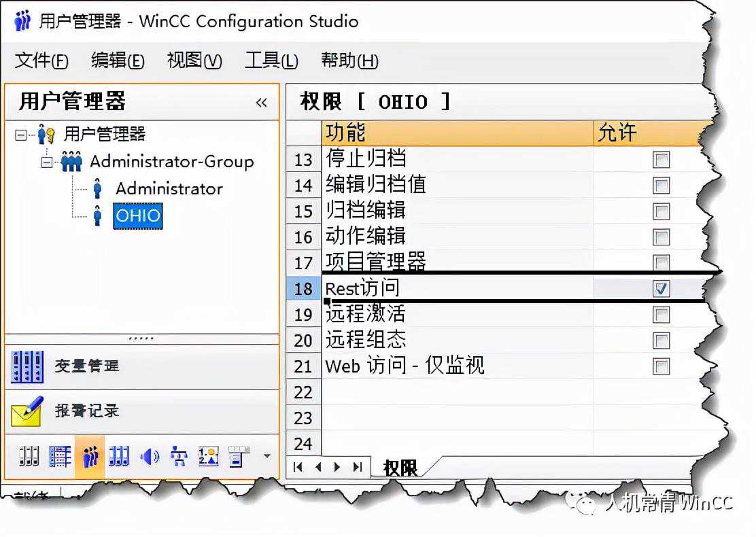
Task: Open 变量管理 (Tag Management) in navigation pane
Action: [x=86, y=366]
